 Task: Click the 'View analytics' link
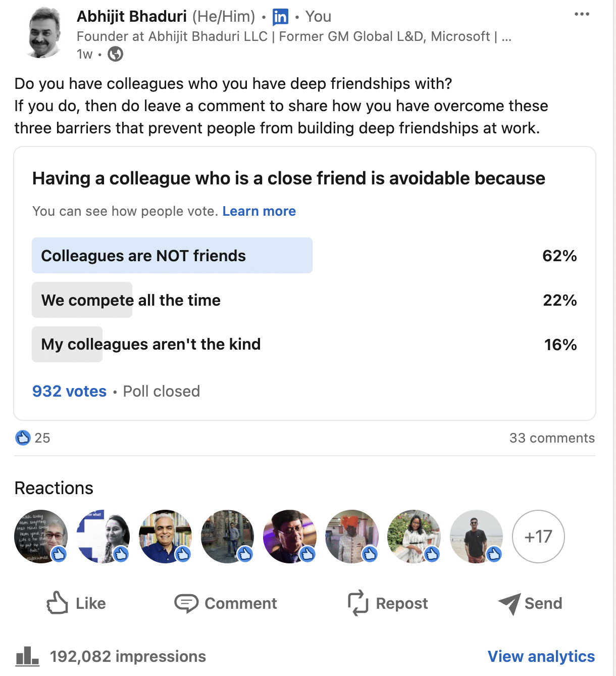click(541, 656)
